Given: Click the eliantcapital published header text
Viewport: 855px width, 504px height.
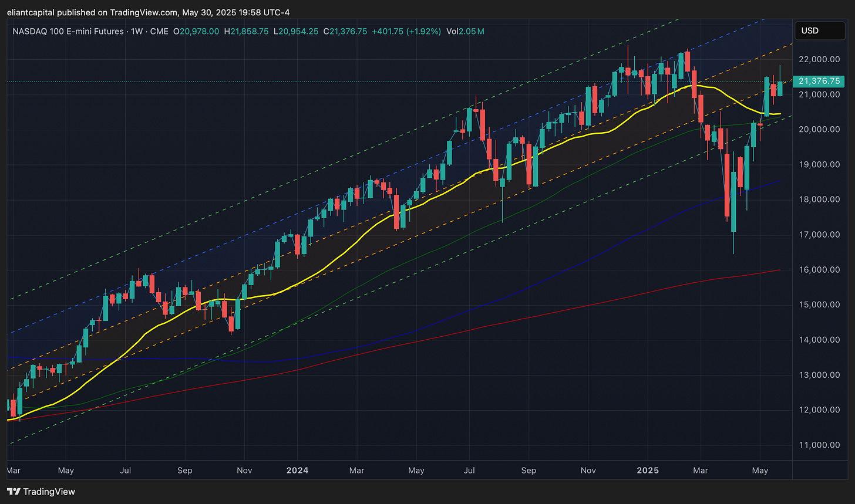Looking at the screenshot, I should [149, 12].
